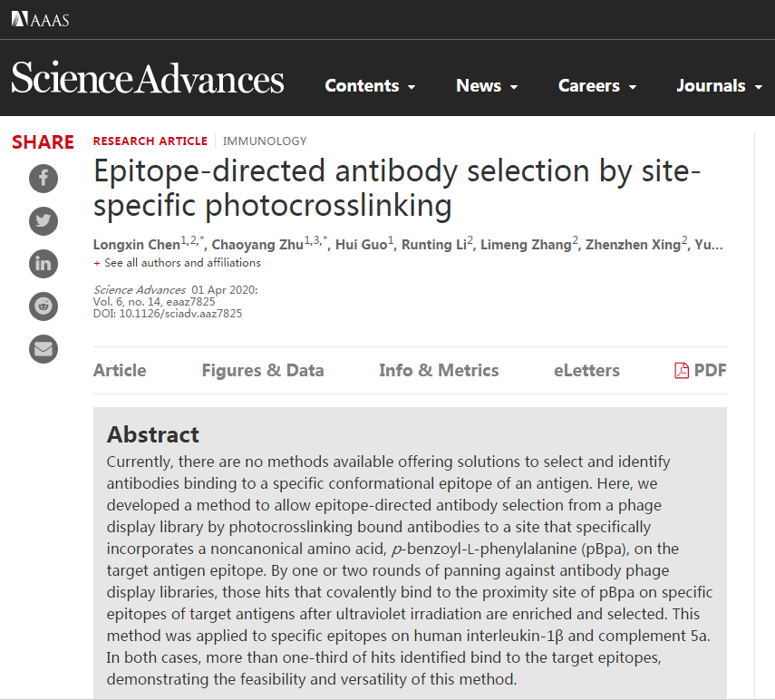Share article on Facebook
The image size is (775, 700).
[x=44, y=177]
